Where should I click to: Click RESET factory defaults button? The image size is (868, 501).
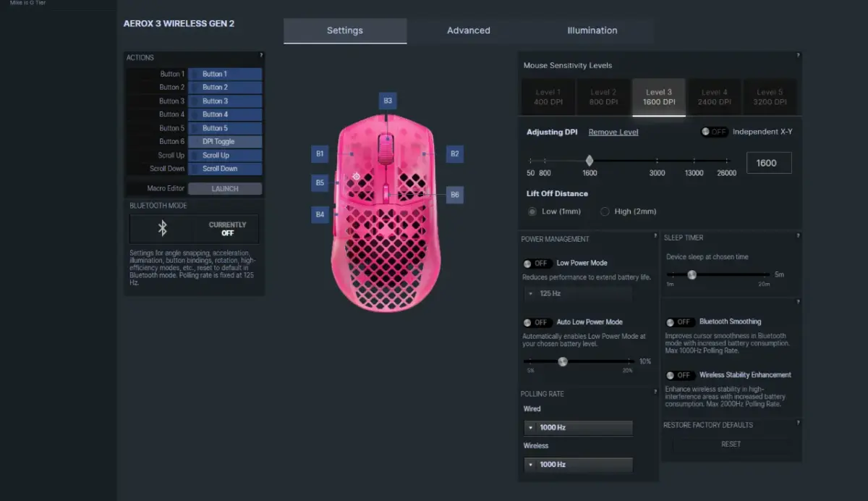point(731,444)
